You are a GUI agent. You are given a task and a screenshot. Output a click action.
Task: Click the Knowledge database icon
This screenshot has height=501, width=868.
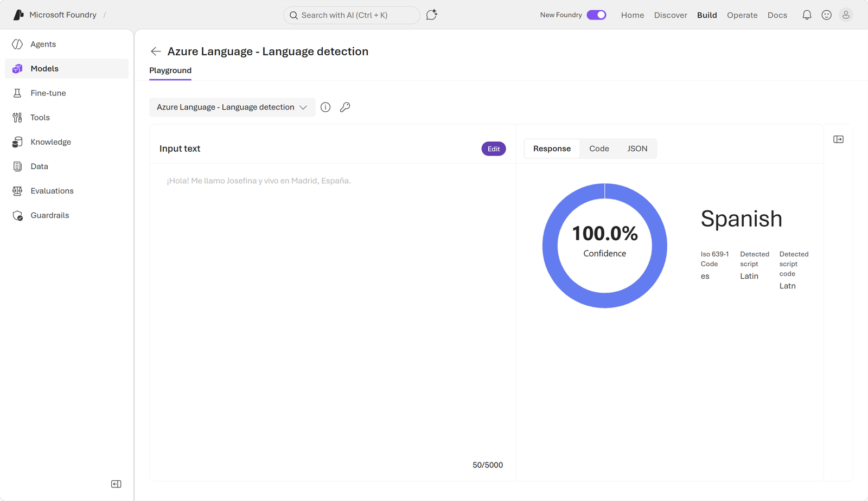tap(17, 142)
